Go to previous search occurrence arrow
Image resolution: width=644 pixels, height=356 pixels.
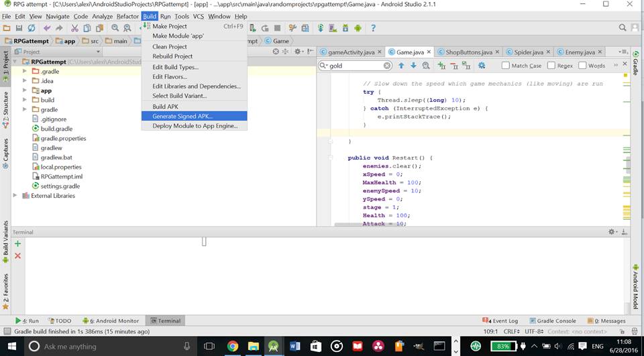[x=401, y=65]
